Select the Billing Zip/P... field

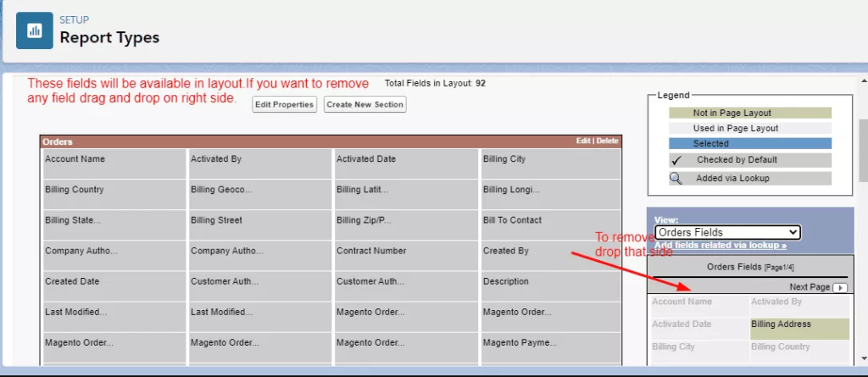click(406, 225)
